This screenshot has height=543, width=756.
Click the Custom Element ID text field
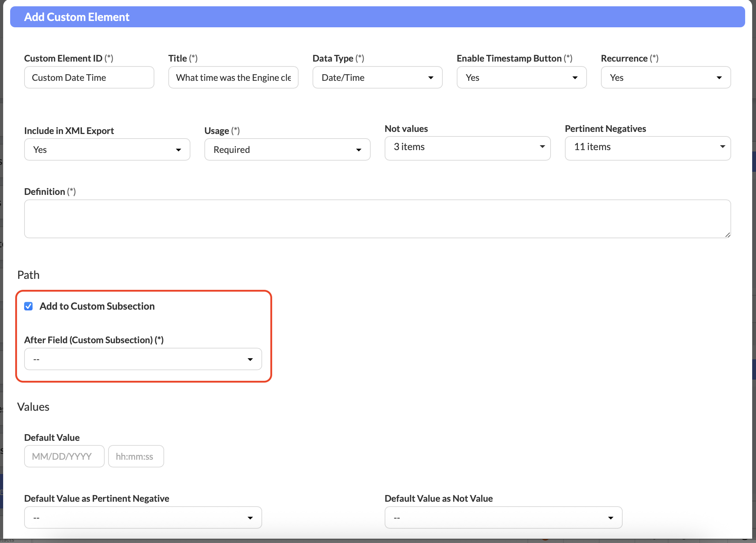pyautogui.click(x=89, y=78)
